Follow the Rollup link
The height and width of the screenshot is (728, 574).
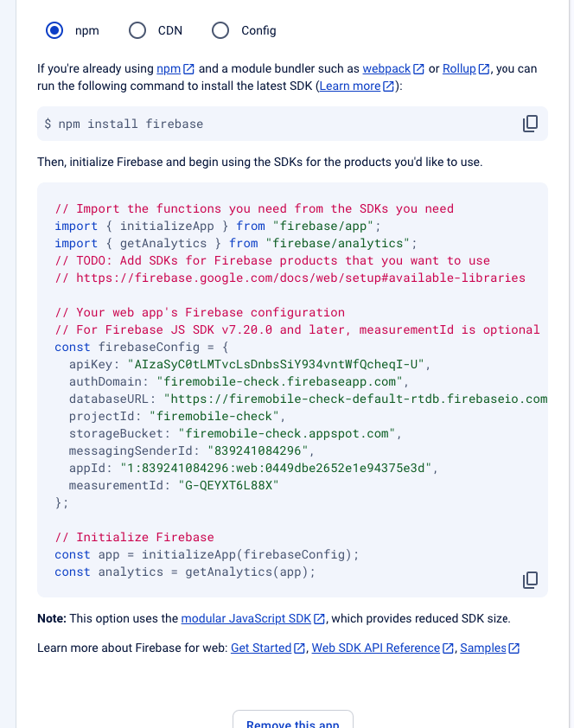point(459,68)
